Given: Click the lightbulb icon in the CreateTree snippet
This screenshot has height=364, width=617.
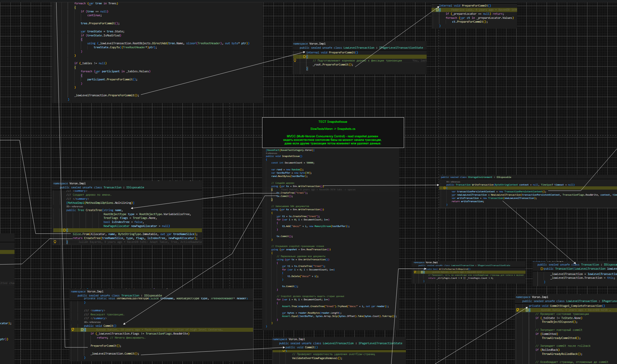Looking at the screenshot, I should 55,242.
